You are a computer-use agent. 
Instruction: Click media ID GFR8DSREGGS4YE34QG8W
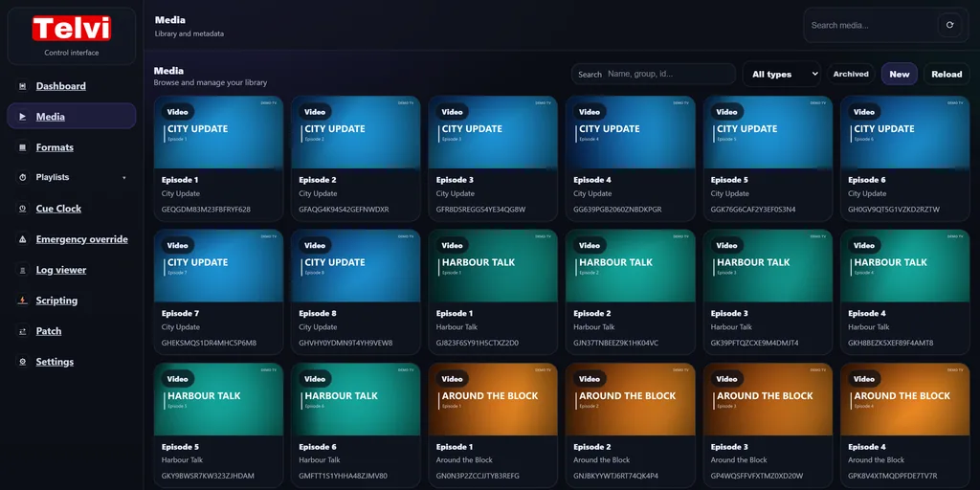tap(480, 210)
